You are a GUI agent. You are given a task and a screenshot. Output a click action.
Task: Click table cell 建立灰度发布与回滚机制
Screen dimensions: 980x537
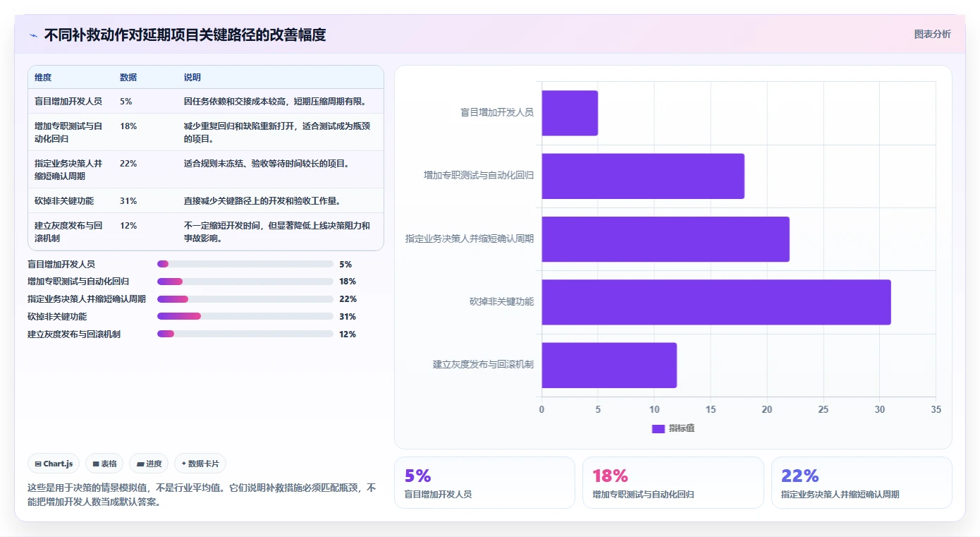[68, 232]
